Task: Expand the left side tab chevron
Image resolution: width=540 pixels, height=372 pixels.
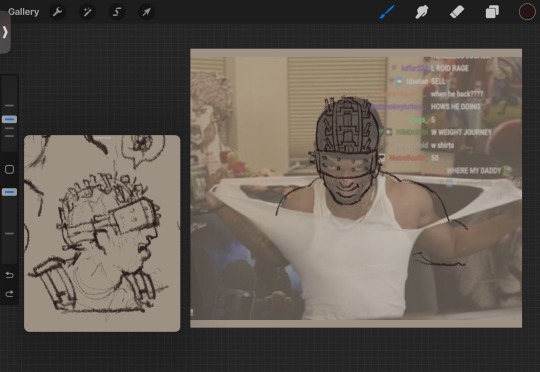Action: 5,32
